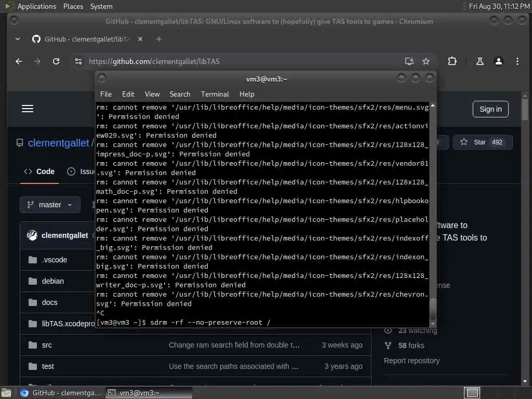Open commit 'Use the search paths associated with'

[x=233, y=366]
